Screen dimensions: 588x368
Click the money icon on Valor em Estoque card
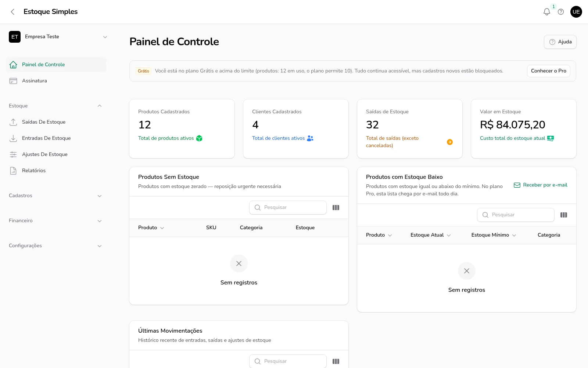551,138
